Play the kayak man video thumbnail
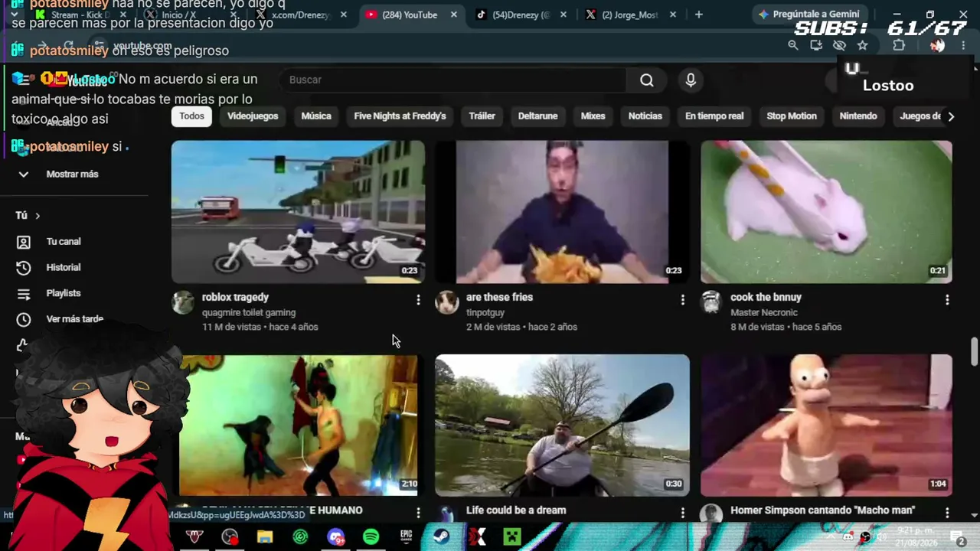Screen dimensions: 980x551 coord(562,425)
